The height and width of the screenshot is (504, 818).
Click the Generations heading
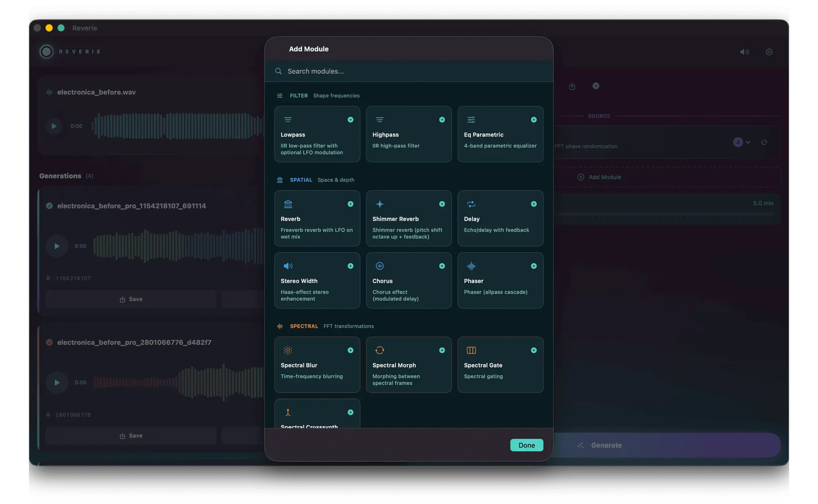click(x=60, y=176)
